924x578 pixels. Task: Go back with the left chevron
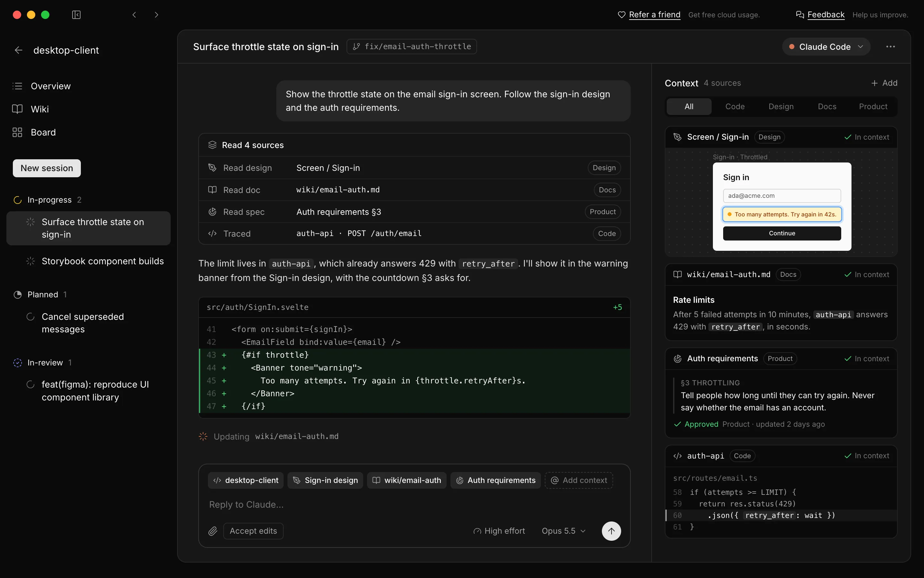pyautogui.click(x=134, y=15)
